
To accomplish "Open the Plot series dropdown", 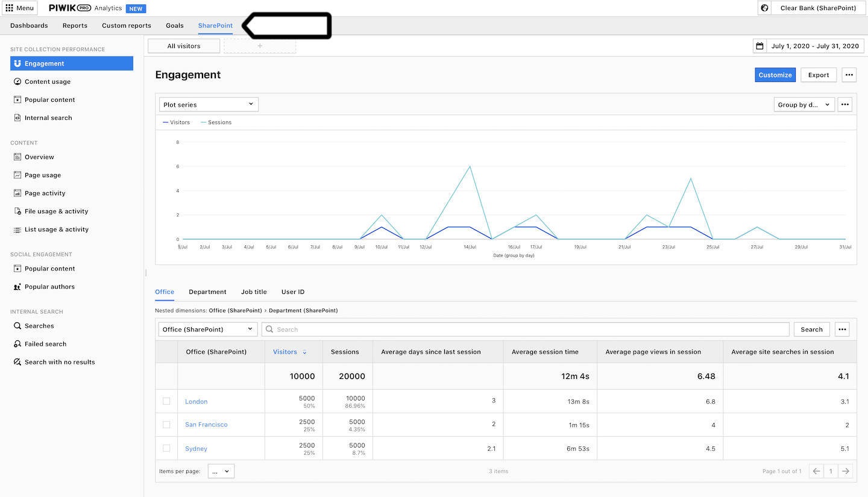I will 209,104.
